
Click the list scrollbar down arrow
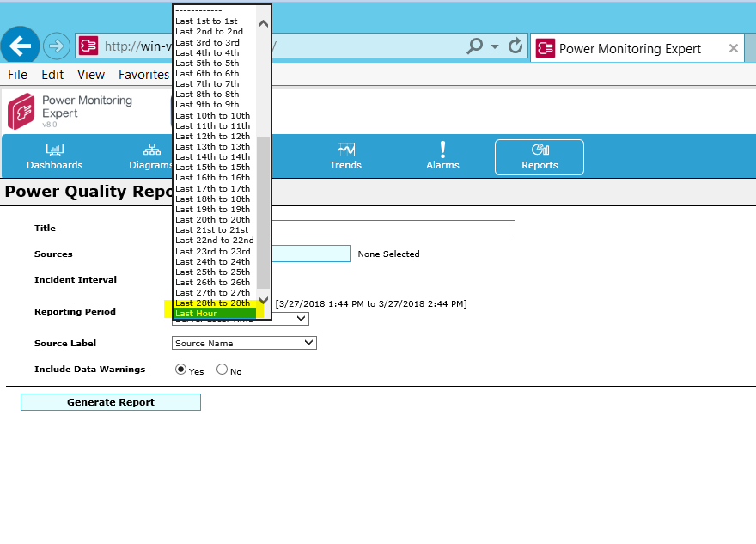tap(263, 300)
